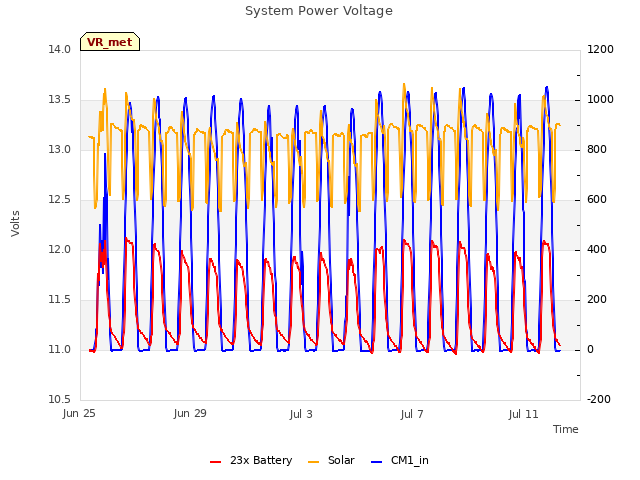Click the 12.0 left axis value
640x480 pixels.
(x=60, y=249)
